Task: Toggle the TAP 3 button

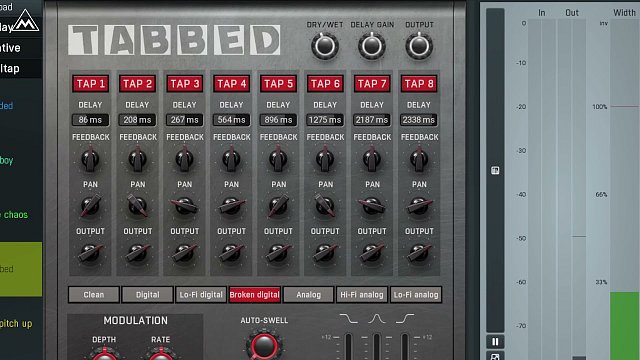Action: [184, 84]
